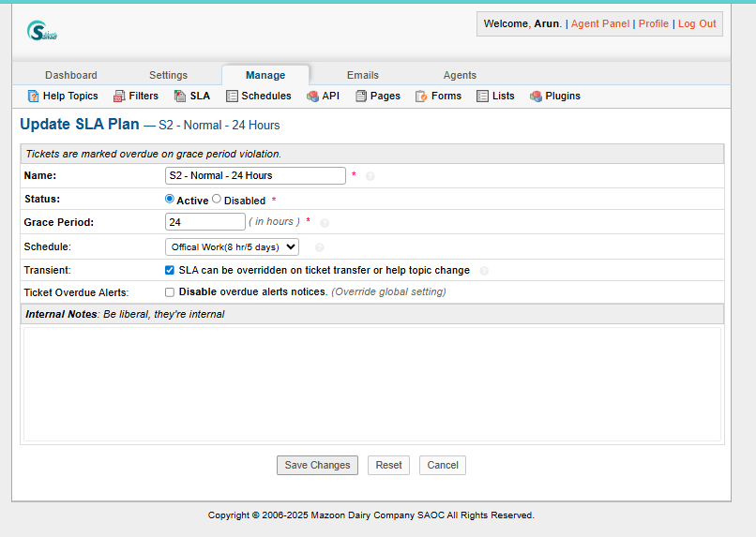
Task: Open the API icon in submenu
Action: point(312,97)
